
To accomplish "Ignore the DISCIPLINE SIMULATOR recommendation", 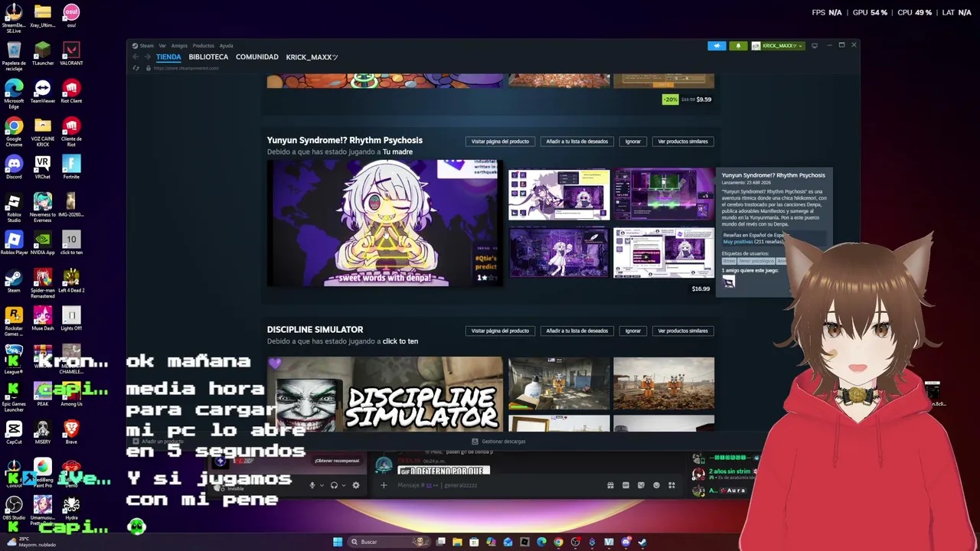I will [632, 331].
